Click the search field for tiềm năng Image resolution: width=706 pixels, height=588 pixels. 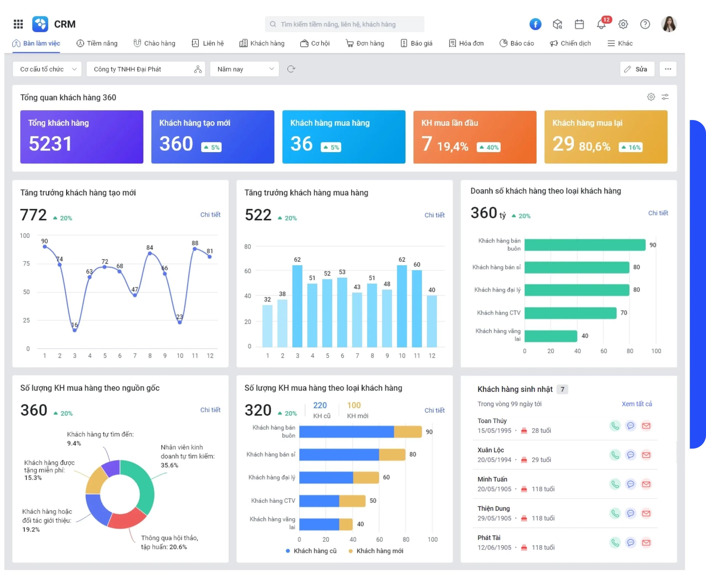click(344, 24)
